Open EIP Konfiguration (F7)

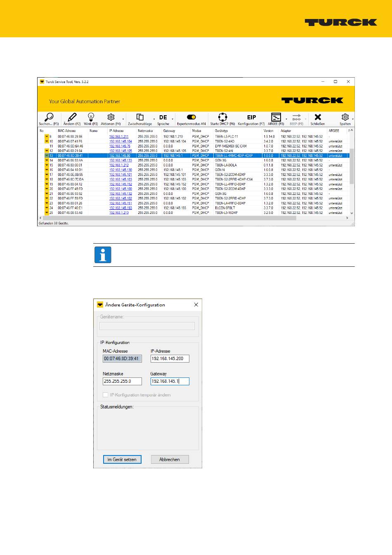pos(251,119)
